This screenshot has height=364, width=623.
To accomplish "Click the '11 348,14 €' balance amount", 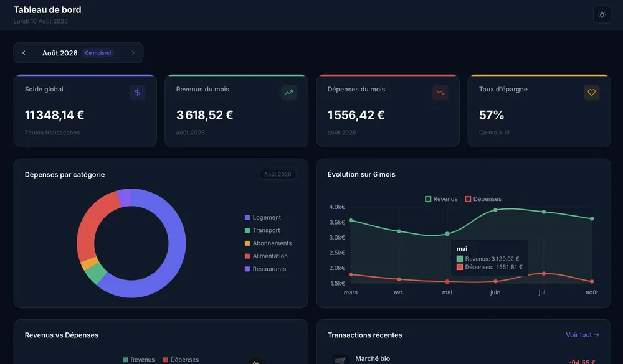I will [x=54, y=115].
